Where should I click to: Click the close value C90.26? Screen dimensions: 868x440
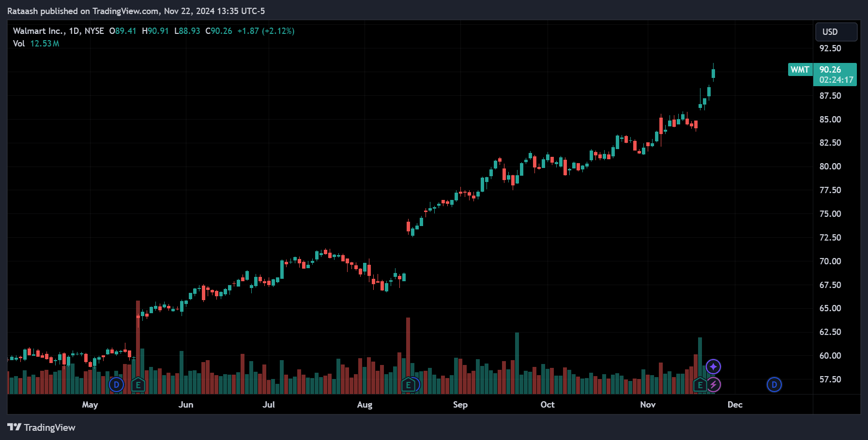219,31
